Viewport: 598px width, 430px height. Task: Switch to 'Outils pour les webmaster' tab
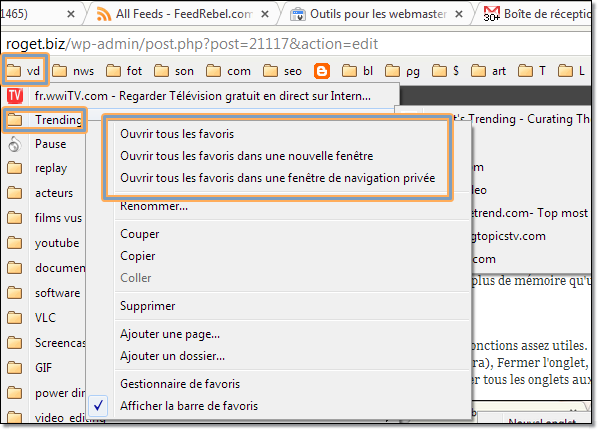tap(378, 14)
